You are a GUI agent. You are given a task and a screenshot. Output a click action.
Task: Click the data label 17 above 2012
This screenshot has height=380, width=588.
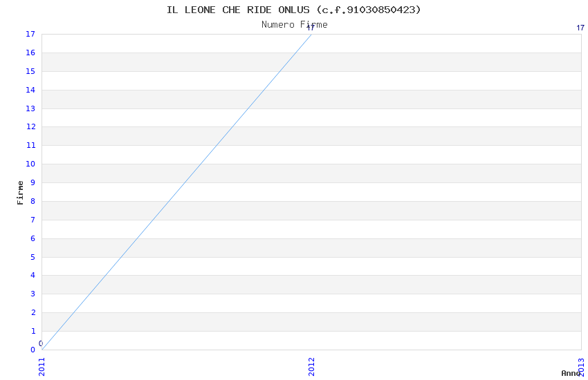(311, 28)
